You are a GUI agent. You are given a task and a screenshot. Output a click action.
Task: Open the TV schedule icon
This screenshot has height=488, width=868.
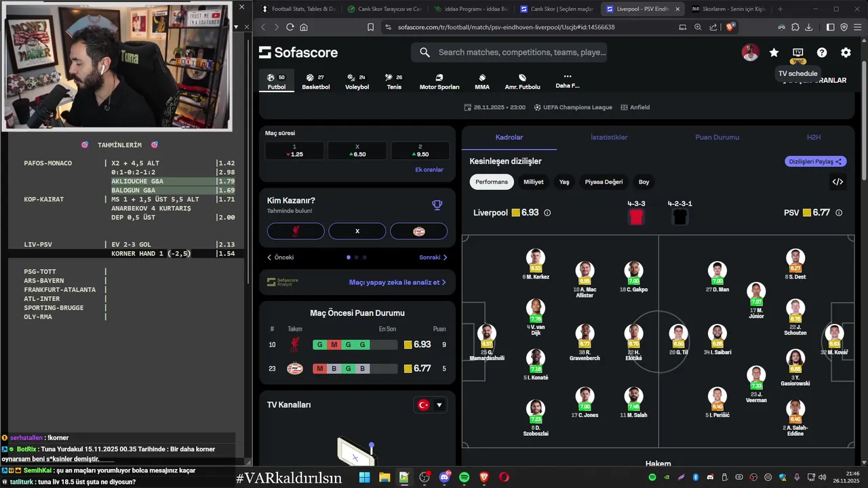[x=797, y=52]
